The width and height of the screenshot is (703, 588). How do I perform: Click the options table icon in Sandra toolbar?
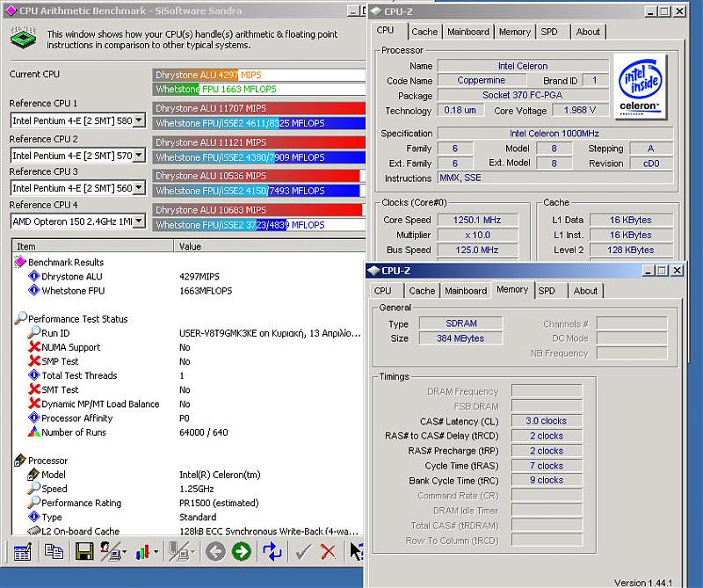pos(22,552)
